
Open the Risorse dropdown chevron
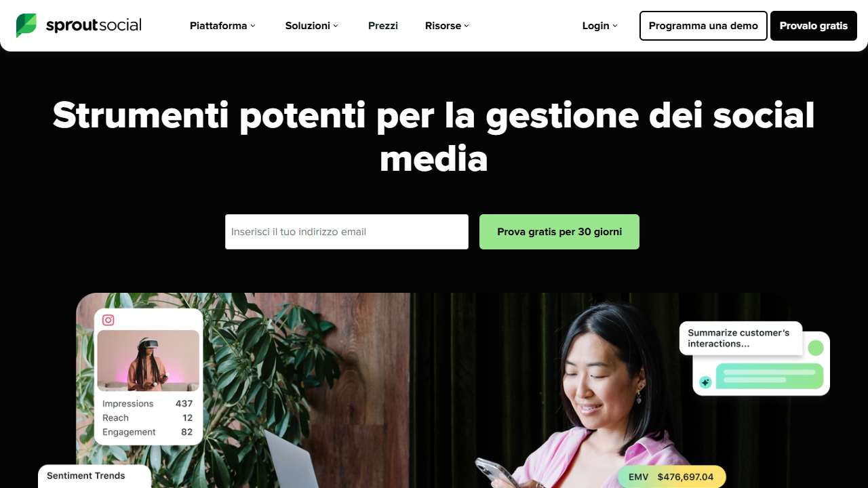point(467,26)
